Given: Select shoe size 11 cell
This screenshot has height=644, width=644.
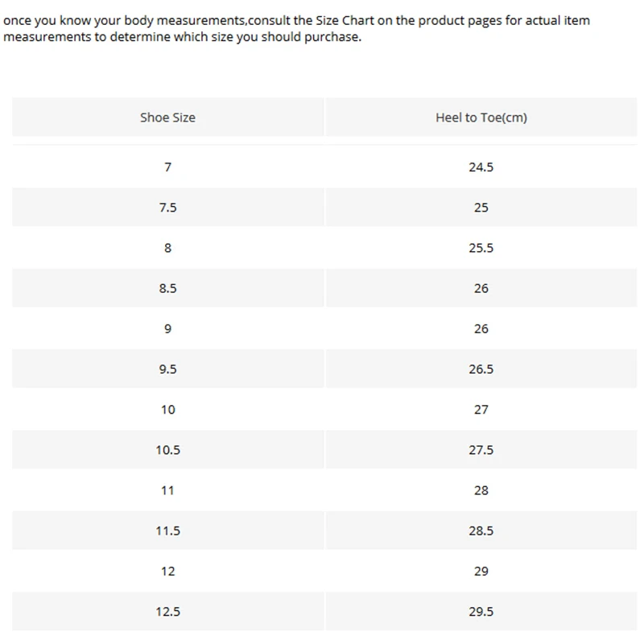Looking at the screenshot, I should [x=168, y=490].
